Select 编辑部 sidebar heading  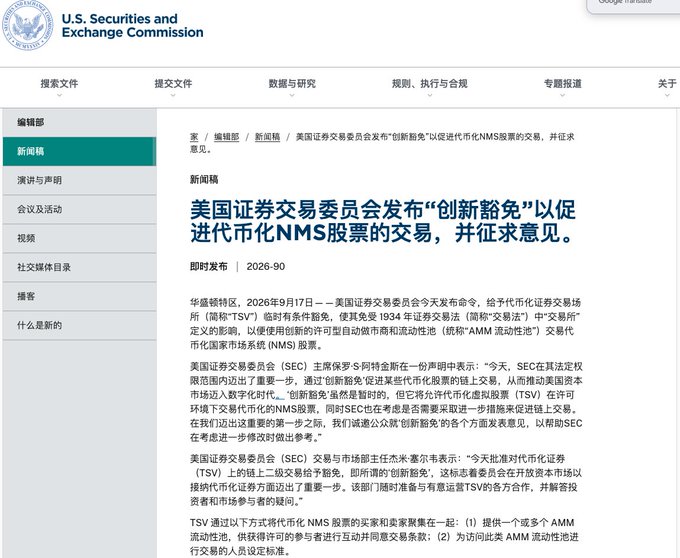79,122
